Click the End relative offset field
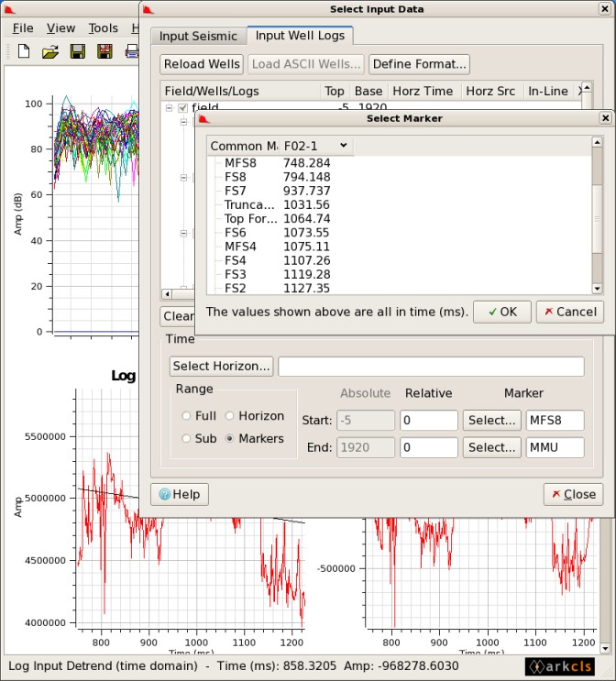Image resolution: width=616 pixels, height=681 pixels. coord(429,447)
